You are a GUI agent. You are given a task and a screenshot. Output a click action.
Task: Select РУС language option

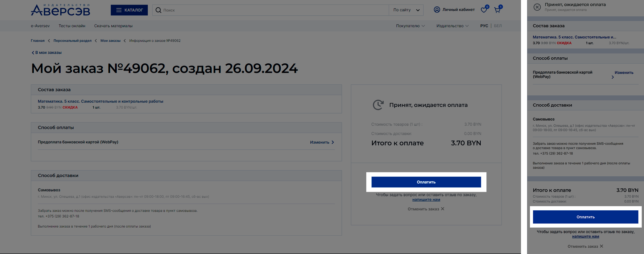[484, 26]
